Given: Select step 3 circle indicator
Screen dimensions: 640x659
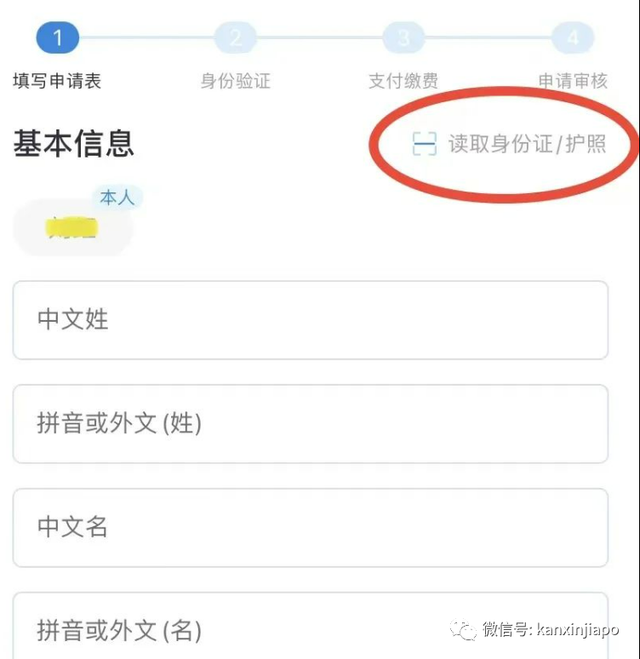Looking at the screenshot, I should 403,38.
